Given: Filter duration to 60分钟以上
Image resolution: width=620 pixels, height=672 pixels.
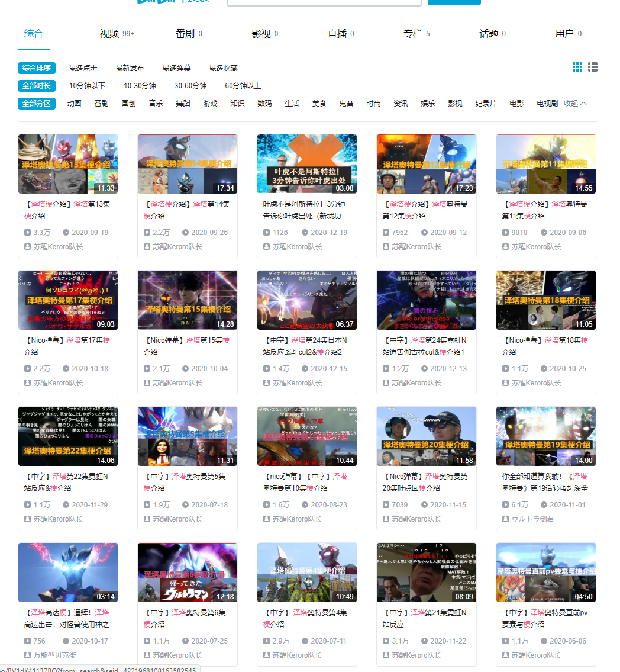Looking at the screenshot, I should click(243, 86).
